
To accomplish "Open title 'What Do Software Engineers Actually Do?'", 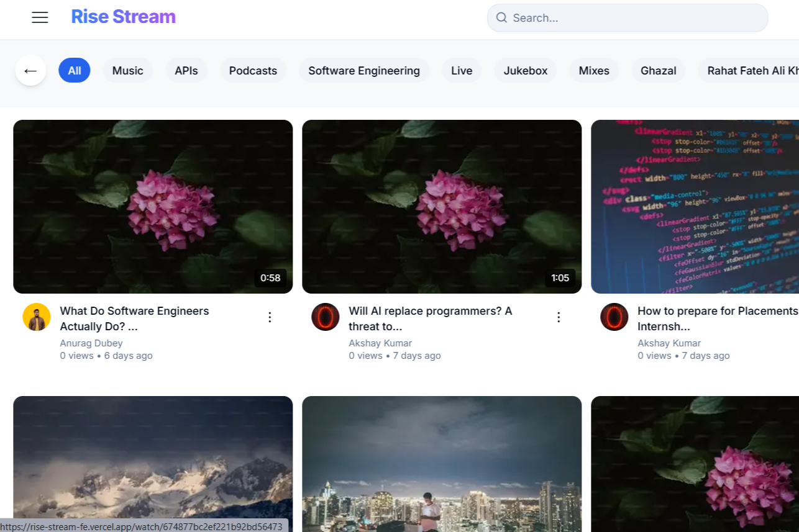I will tap(134, 318).
